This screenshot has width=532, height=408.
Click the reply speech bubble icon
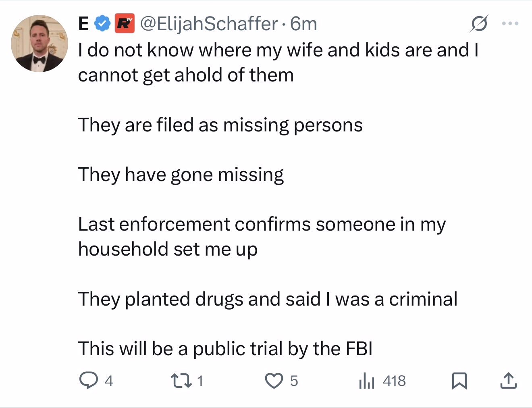pyautogui.click(x=88, y=381)
